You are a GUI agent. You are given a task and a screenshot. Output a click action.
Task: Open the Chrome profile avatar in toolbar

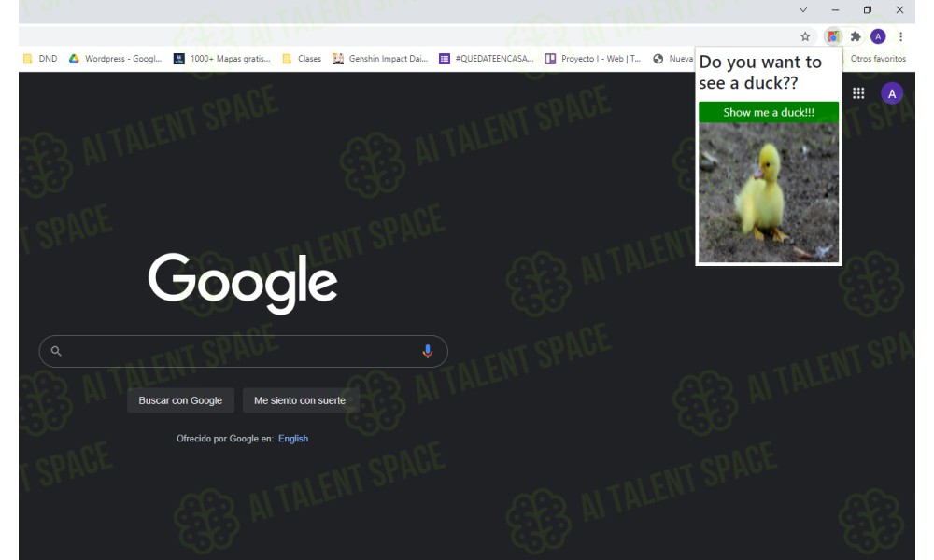(x=878, y=37)
